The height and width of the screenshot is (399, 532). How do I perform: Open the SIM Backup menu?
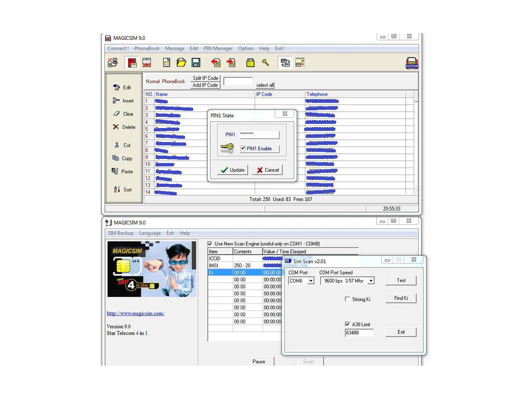point(121,233)
